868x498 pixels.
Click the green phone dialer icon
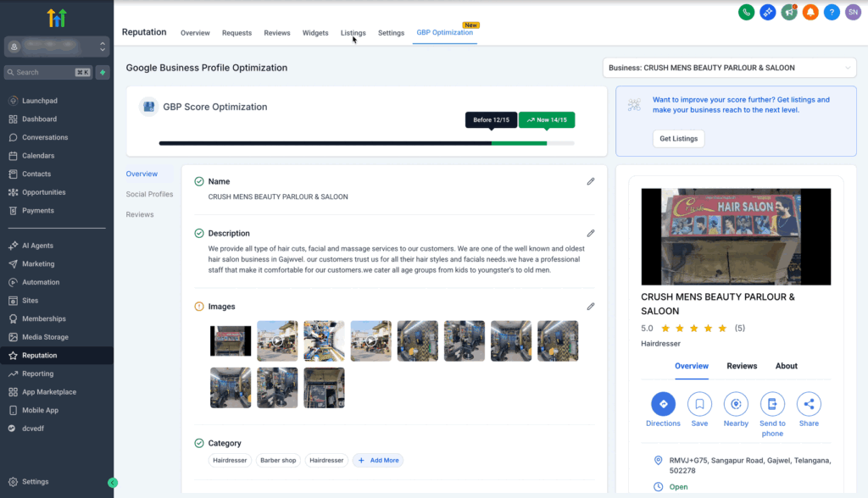(746, 12)
